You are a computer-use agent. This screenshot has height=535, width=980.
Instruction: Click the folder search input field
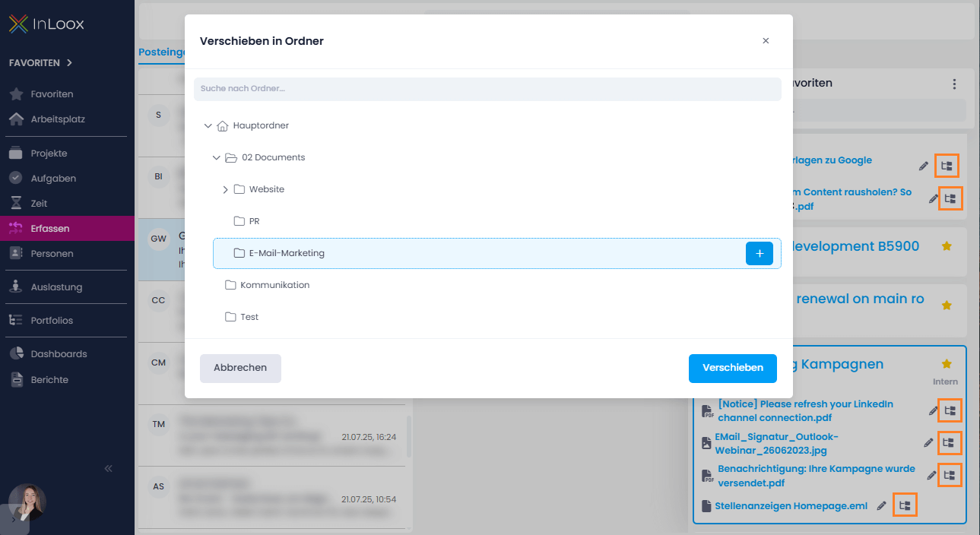487,89
